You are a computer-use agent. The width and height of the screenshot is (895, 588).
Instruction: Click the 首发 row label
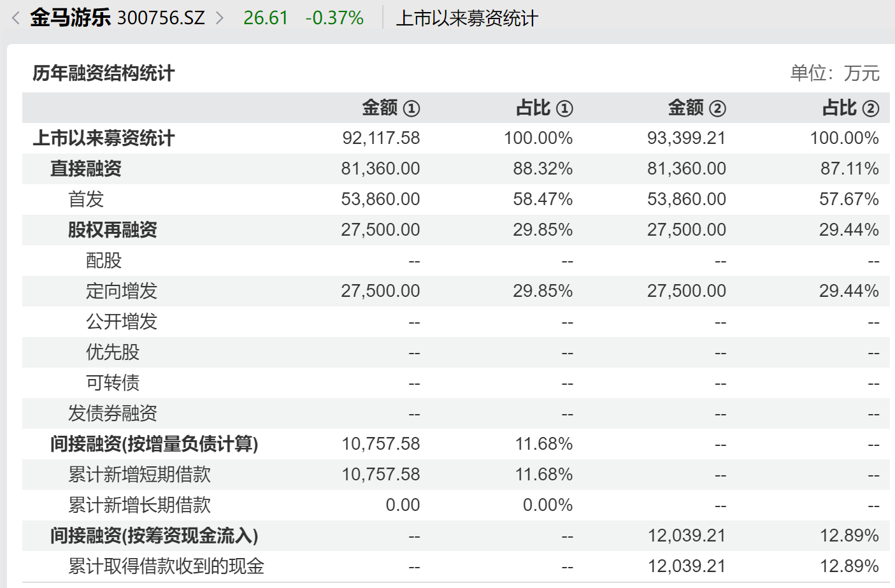point(86,199)
